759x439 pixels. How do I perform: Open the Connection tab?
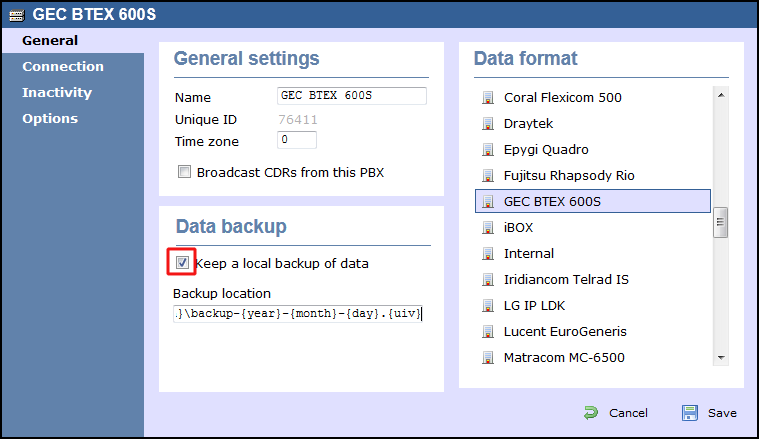(x=63, y=66)
